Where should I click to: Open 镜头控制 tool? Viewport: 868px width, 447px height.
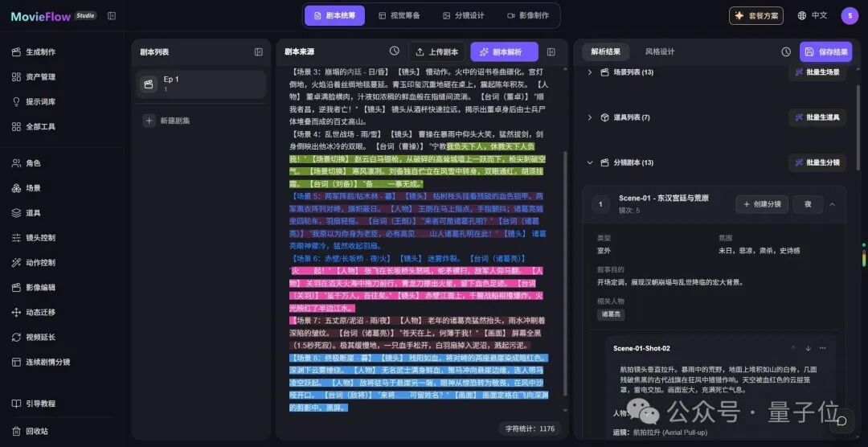point(34,238)
